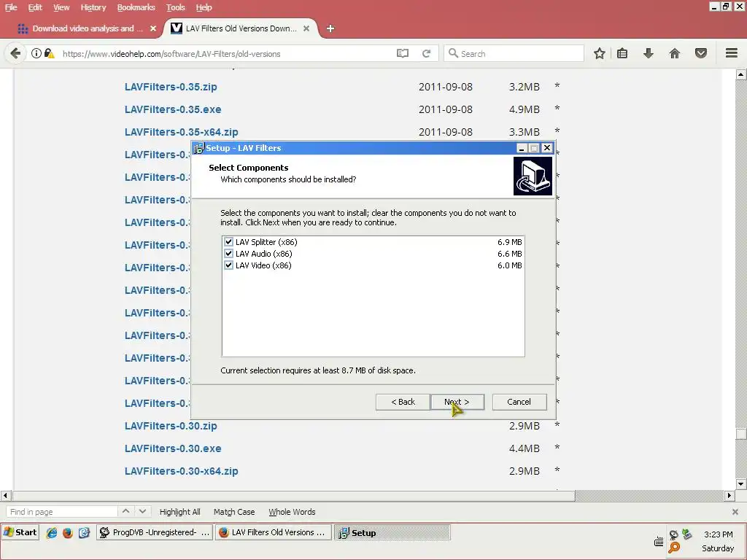747x560 pixels.
Task: Uncheck LAV Video (x86) component
Action: click(228, 265)
